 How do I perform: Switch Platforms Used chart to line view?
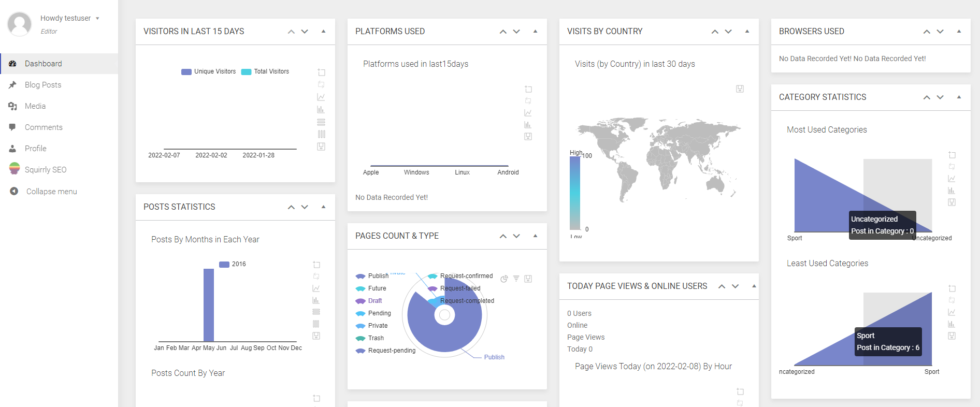[528, 113]
